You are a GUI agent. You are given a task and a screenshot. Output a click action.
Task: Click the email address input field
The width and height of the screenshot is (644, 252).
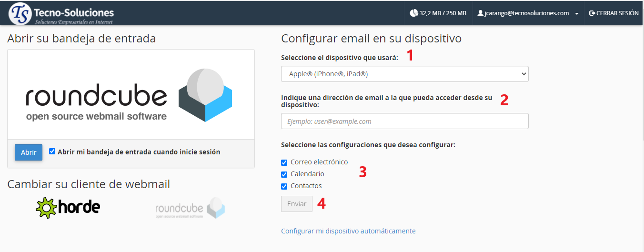coord(404,121)
